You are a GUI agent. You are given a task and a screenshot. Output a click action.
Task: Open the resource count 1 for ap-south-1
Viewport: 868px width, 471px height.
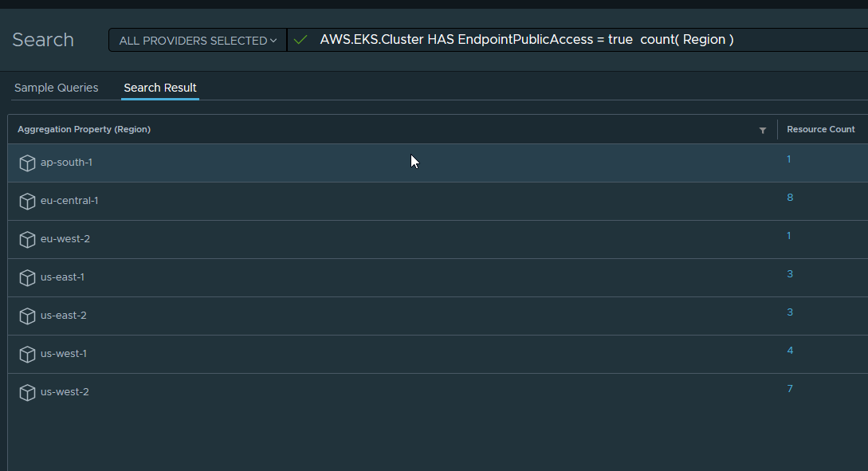[x=789, y=159]
